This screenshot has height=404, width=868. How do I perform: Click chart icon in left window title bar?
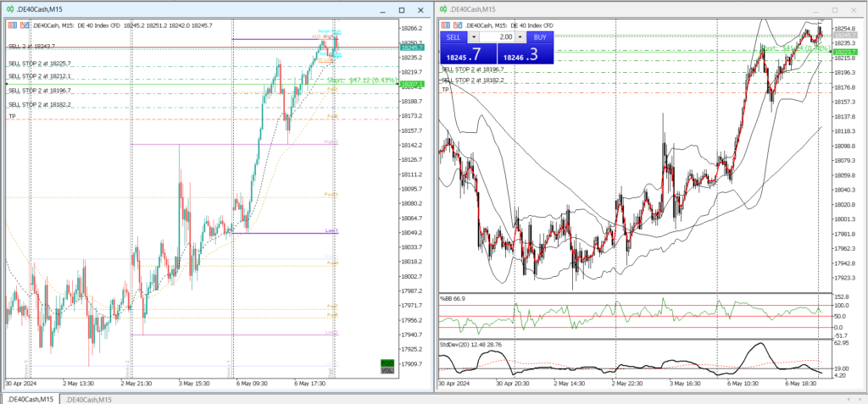9,9
